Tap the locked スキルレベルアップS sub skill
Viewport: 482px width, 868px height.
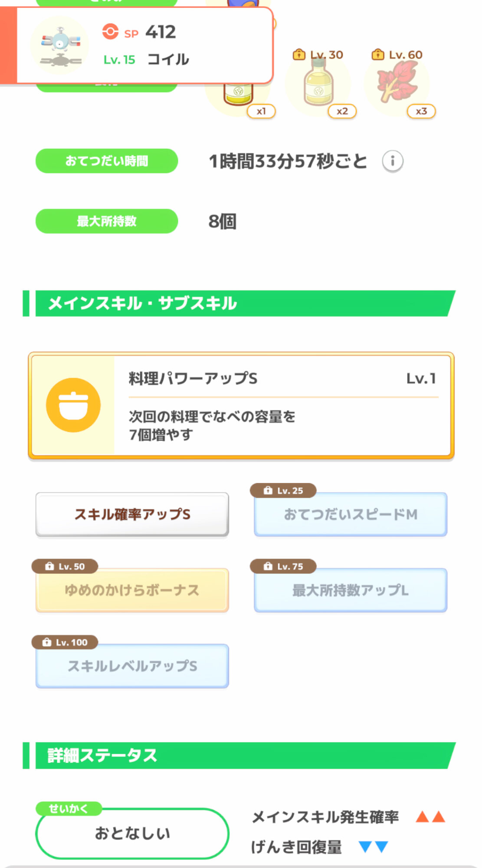pos(132,666)
